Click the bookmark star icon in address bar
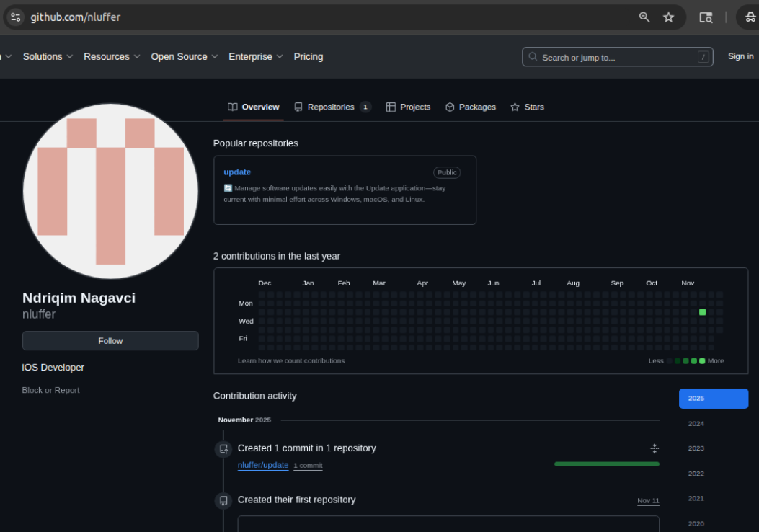 point(668,17)
